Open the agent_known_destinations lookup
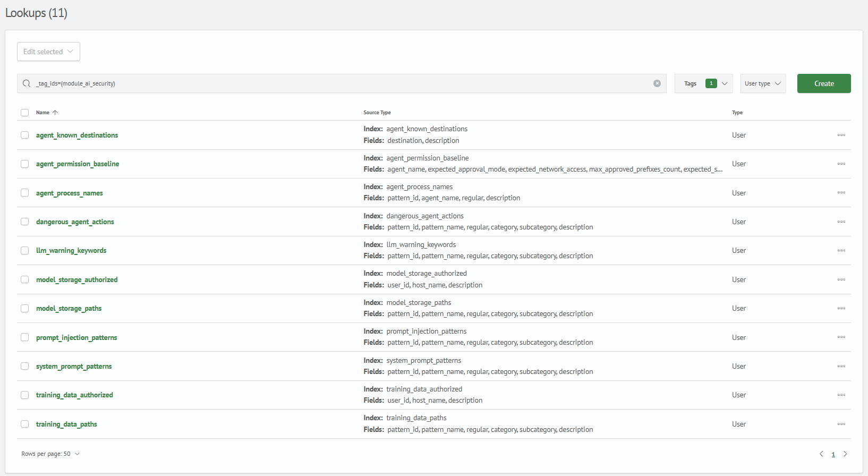The image size is (868, 476). click(77, 135)
